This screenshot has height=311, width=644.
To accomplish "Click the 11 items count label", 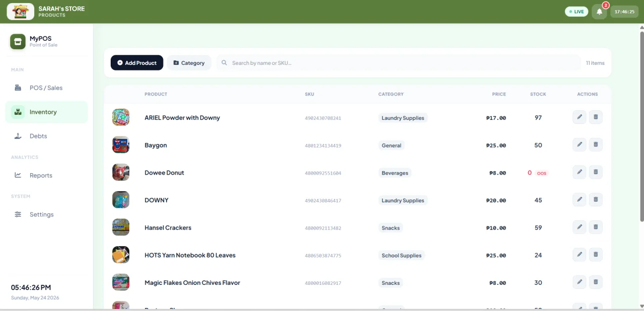I will point(595,63).
